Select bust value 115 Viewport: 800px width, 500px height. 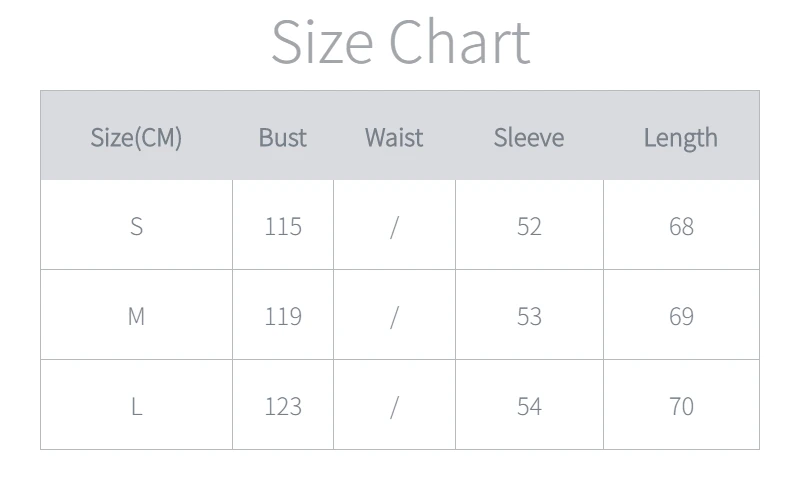point(283,226)
